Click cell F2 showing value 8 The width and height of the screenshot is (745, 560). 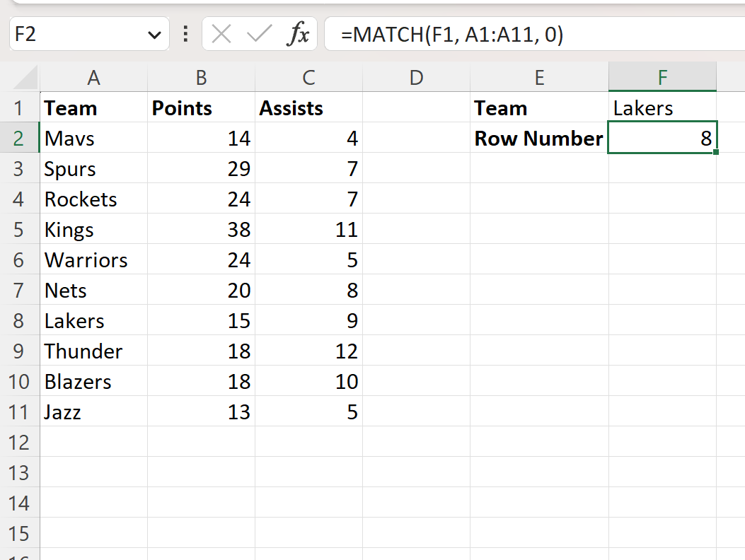pyautogui.click(x=662, y=139)
